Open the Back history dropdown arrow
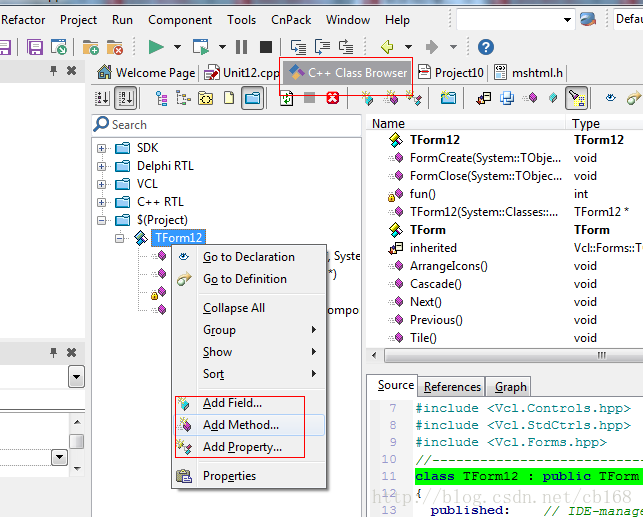 408,47
